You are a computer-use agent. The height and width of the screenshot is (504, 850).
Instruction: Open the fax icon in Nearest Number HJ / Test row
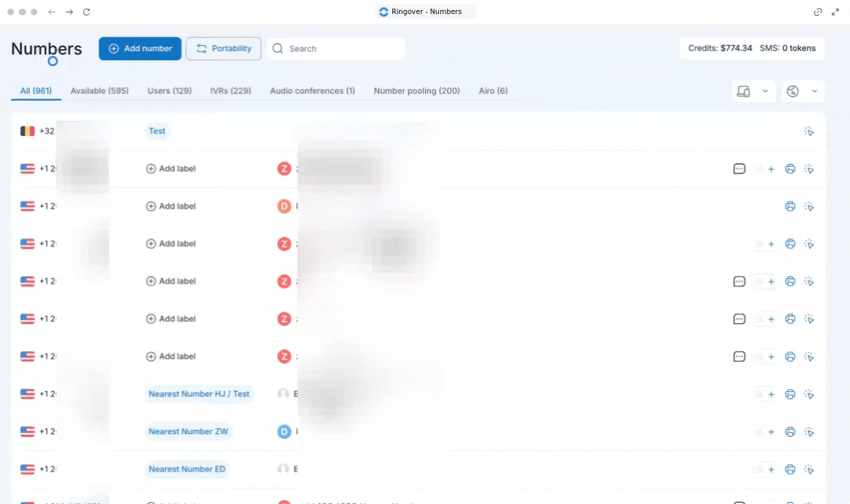pyautogui.click(x=790, y=394)
